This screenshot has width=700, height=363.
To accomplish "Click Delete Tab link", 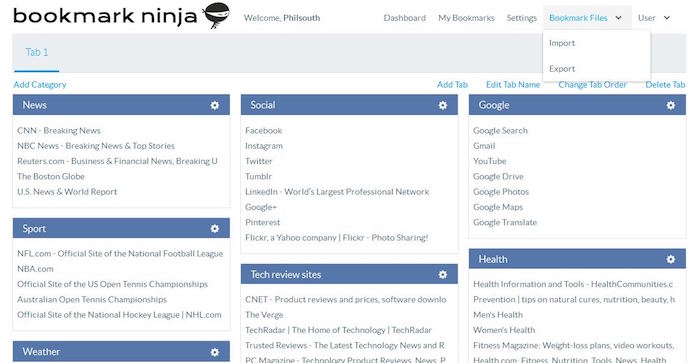I will pyautogui.click(x=665, y=84).
